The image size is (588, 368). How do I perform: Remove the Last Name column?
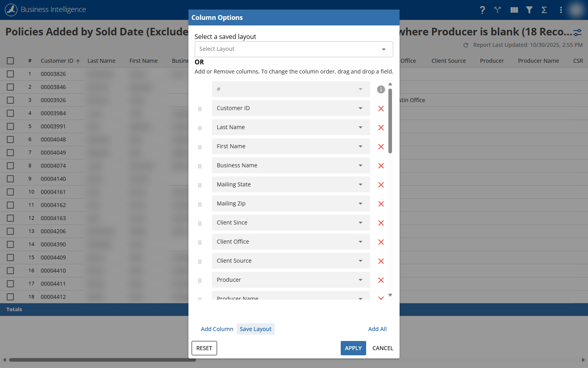tap(381, 128)
